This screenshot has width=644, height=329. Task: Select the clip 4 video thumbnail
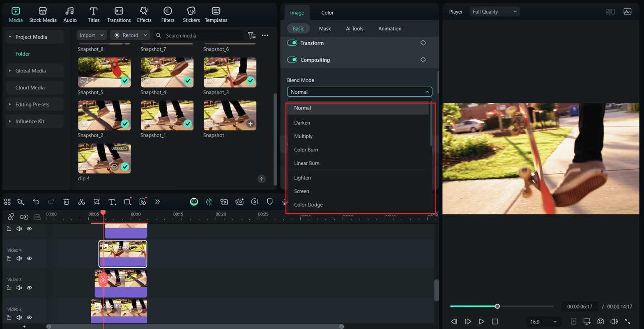click(x=104, y=158)
